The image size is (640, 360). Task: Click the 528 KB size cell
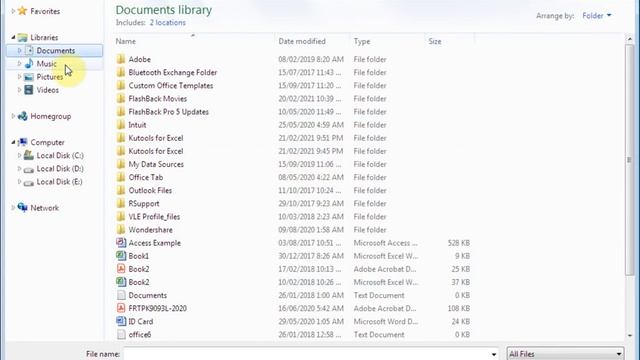(x=458, y=243)
